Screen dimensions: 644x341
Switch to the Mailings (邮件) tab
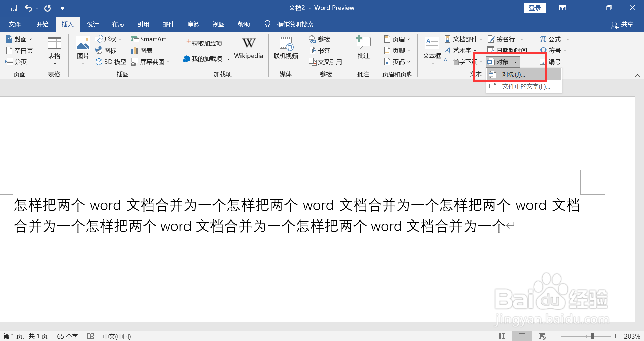tap(168, 24)
